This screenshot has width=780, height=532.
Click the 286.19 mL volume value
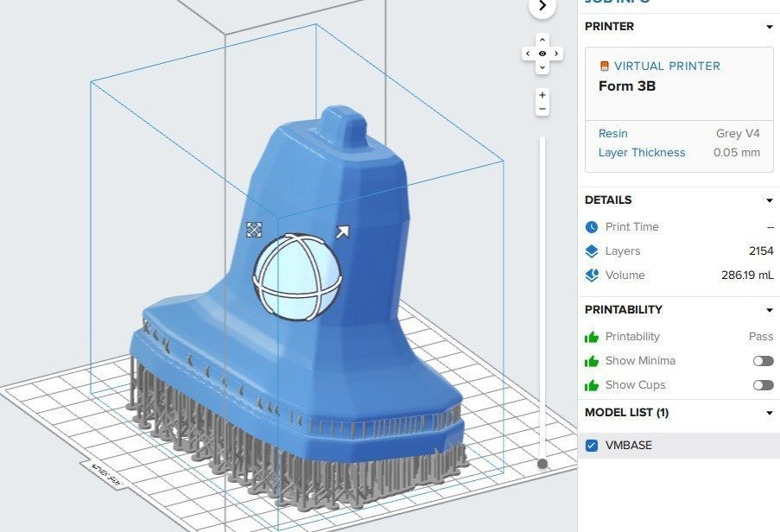(747, 275)
